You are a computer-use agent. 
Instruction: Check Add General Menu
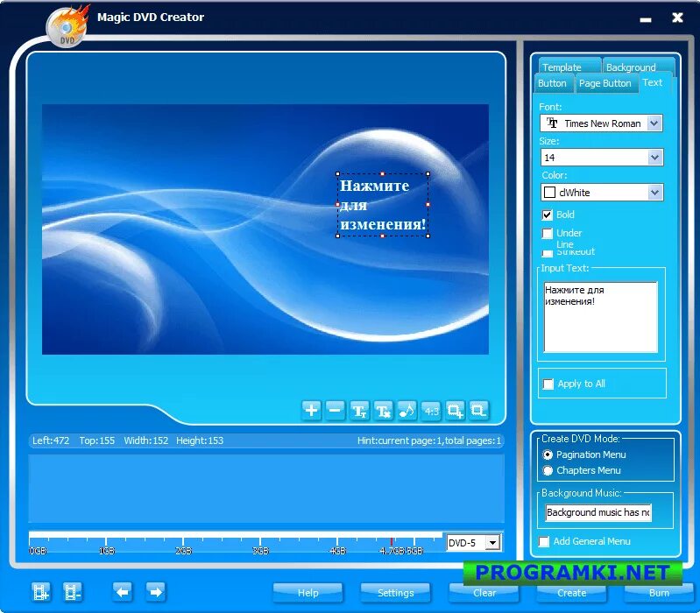point(544,541)
